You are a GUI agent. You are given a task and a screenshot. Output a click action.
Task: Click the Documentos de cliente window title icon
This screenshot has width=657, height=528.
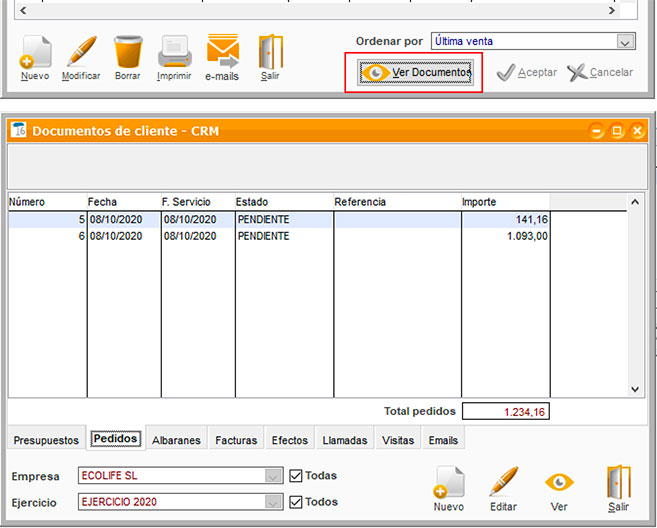[x=18, y=130]
